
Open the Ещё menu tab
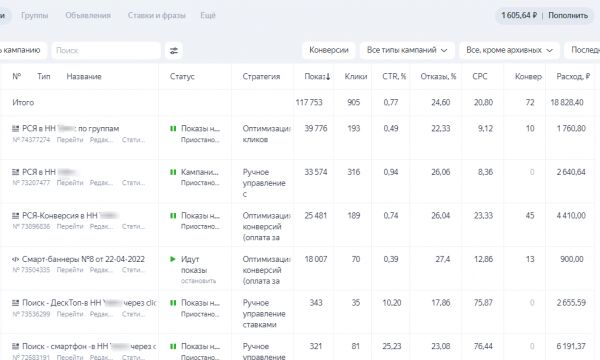[208, 16]
